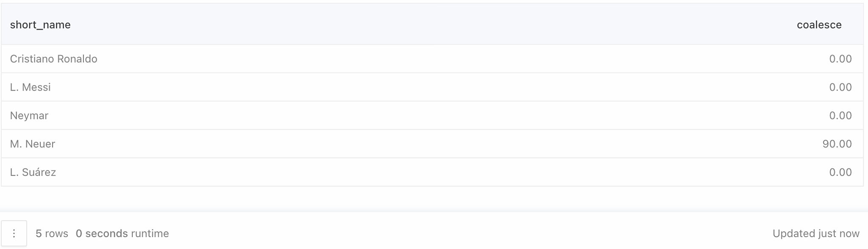Click L. Messi's 0.00 coalesce value

click(x=840, y=87)
